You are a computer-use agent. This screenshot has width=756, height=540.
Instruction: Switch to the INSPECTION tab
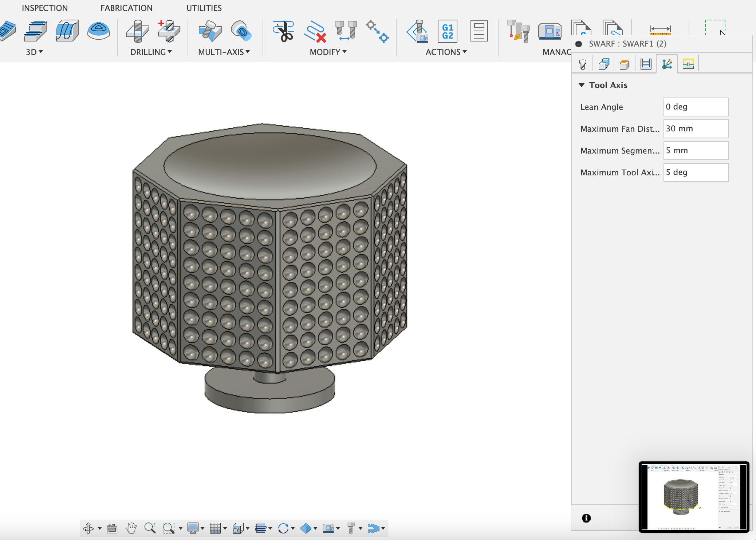(x=45, y=8)
